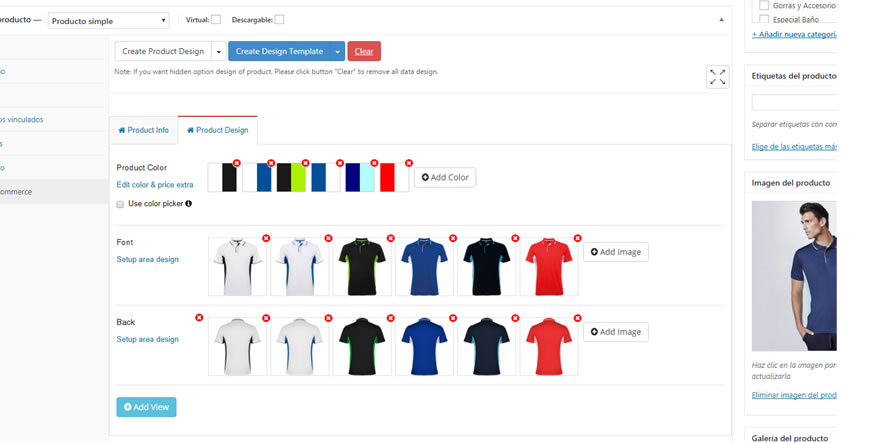This screenshot has height=443, width=885.
Task: Select the red color swatch
Action: 395,178
